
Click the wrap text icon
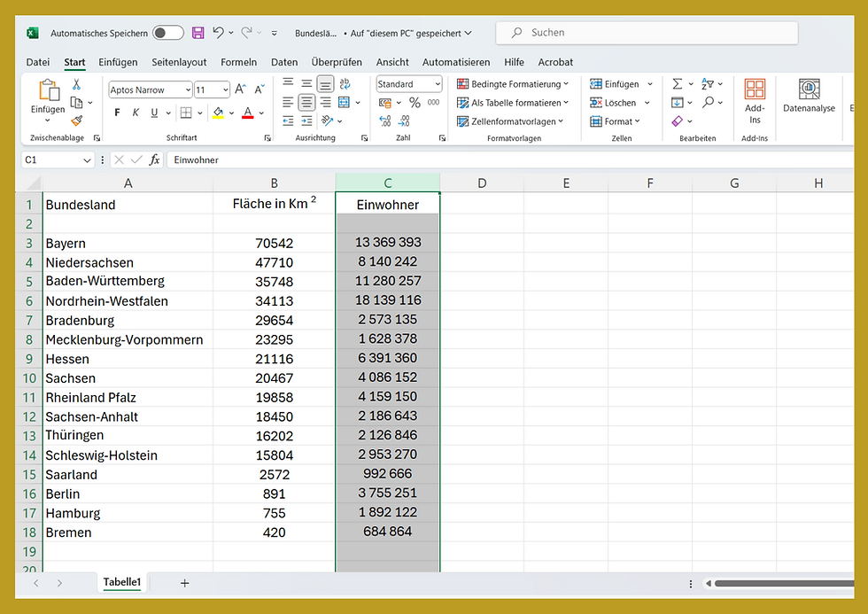tap(345, 83)
